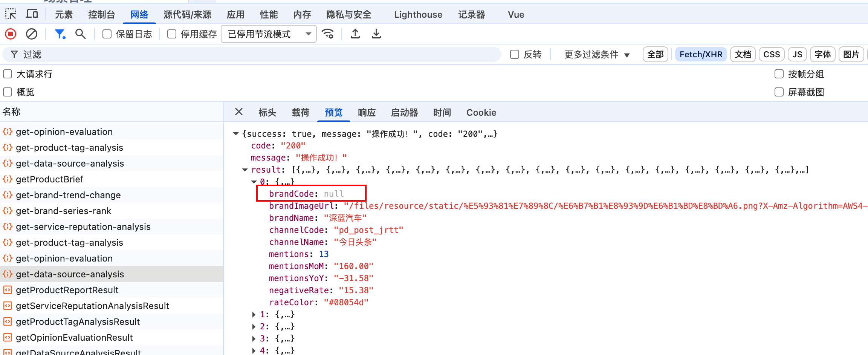The height and width of the screenshot is (355, 868).
Task: Click the export HAR download icon
Action: point(376,34)
